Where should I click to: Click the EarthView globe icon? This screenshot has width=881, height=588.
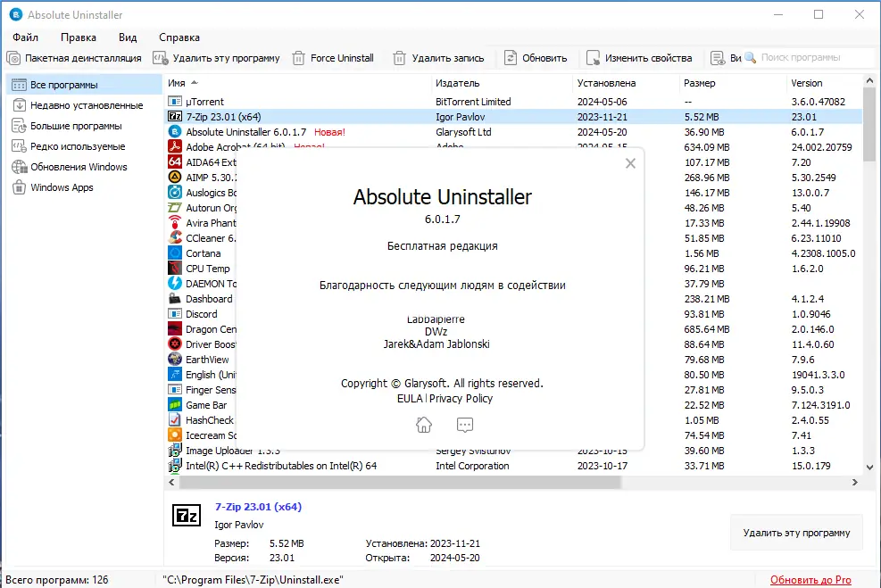tap(175, 360)
